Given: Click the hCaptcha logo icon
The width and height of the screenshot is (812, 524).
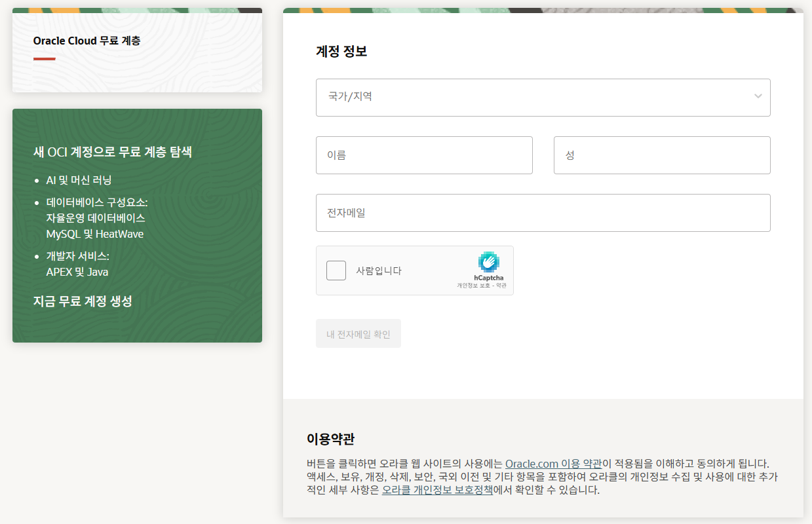Looking at the screenshot, I should pos(489,262).
